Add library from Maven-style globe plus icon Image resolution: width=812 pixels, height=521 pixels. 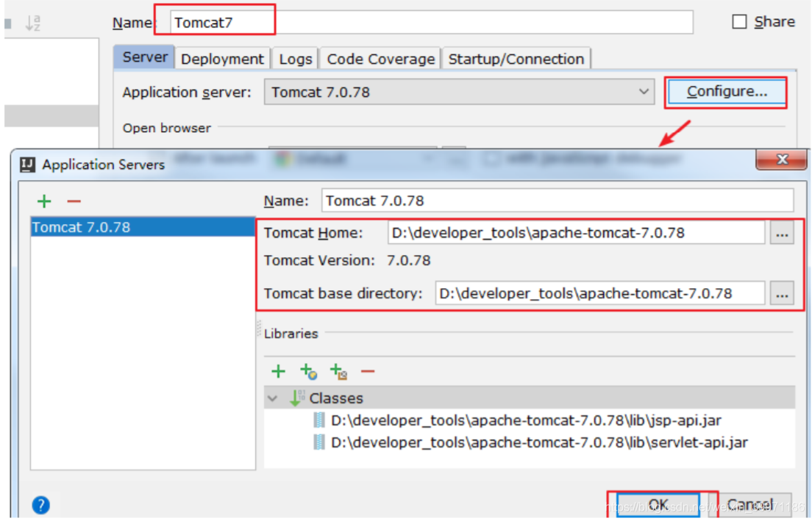[x=309, y=371]
